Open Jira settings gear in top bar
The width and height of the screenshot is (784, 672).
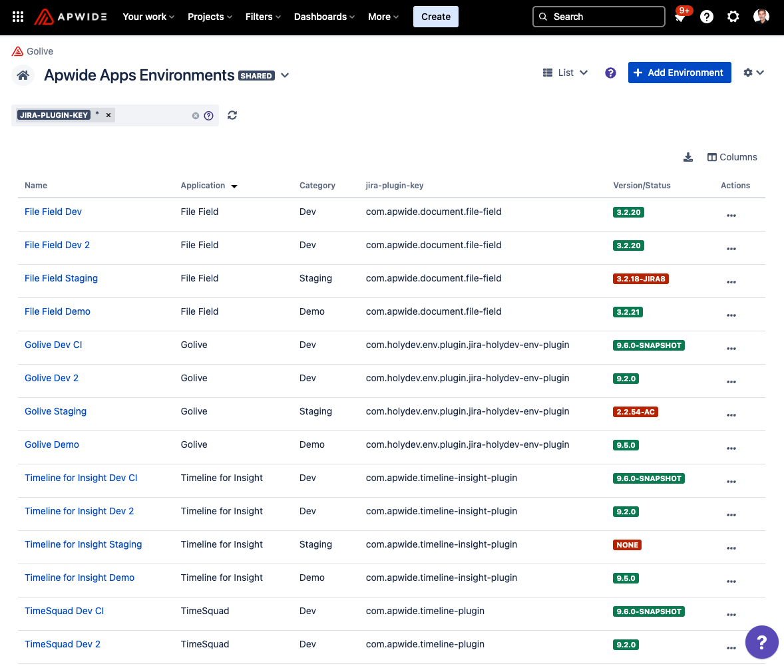click(733, 17)
